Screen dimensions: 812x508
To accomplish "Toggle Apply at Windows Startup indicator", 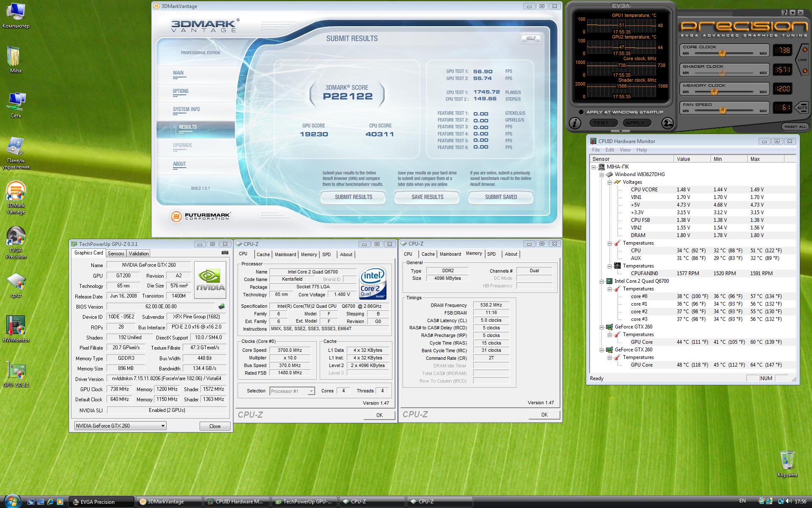I will (581, 112).
